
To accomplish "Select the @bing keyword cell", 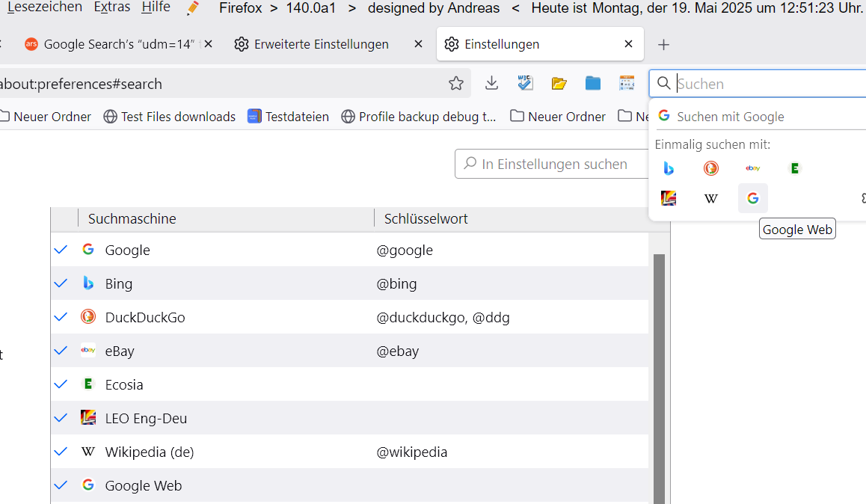I will [x=396, y=283].
